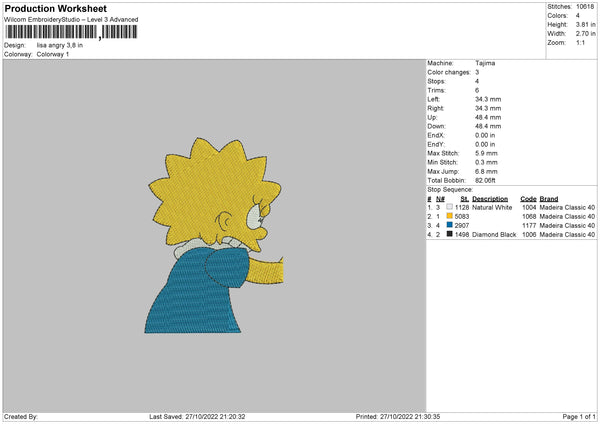Click the Colors value 4 in header
The image size is (600, 424).
point(578,16)
